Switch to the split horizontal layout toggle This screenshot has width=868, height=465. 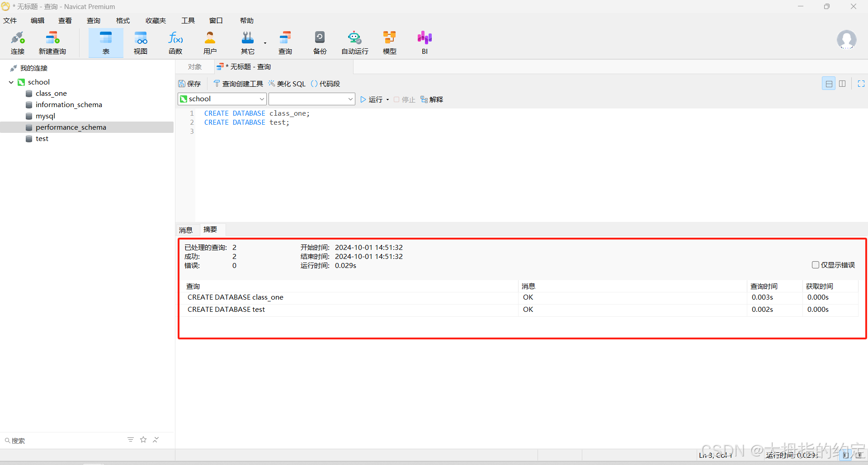[x=829, y=84]
